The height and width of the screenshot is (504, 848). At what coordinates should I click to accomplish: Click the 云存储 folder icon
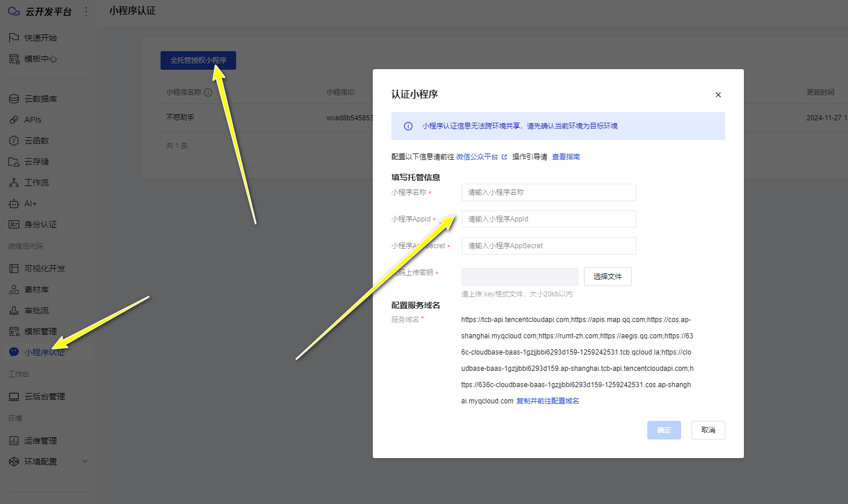point(14,162)
